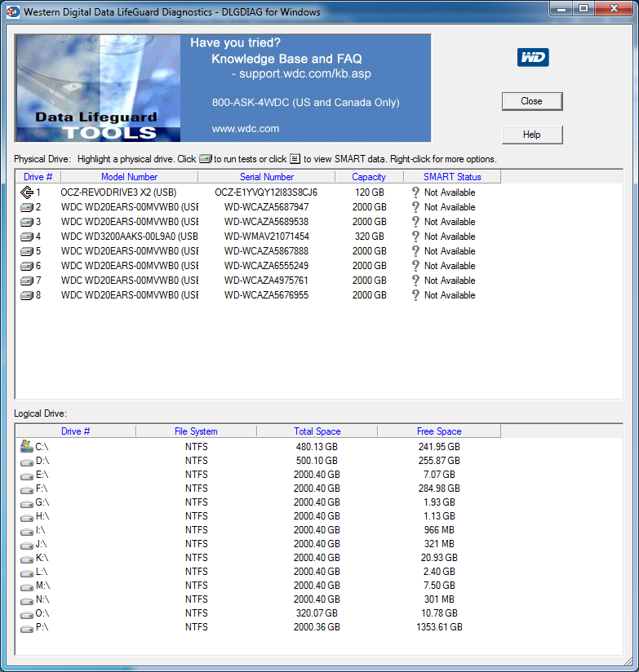Select serial number WD-WCAZA5687947

click(266, 207)
